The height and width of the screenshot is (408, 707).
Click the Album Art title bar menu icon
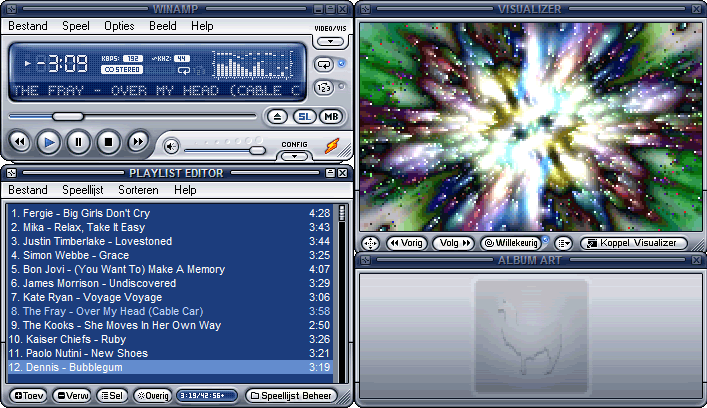click(365, 260)
